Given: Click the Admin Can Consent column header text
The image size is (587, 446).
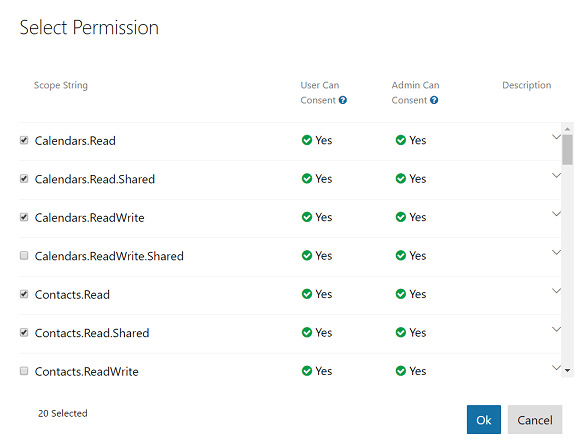Looking at the screenshot, I should coord(415,92).
